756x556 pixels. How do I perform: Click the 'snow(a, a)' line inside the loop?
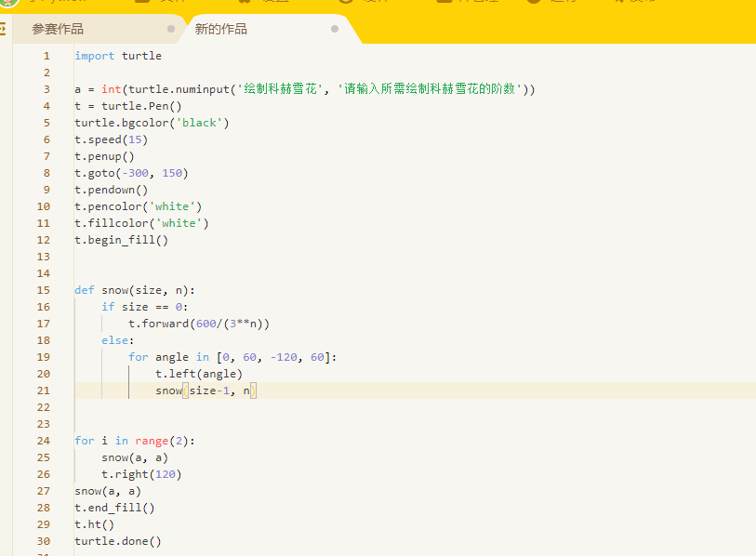[135, 457]
